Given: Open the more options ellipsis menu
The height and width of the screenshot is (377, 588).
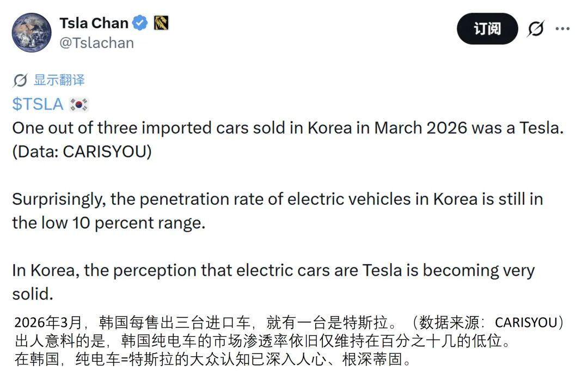Looking at the screenshot, I should coord(562,28).
